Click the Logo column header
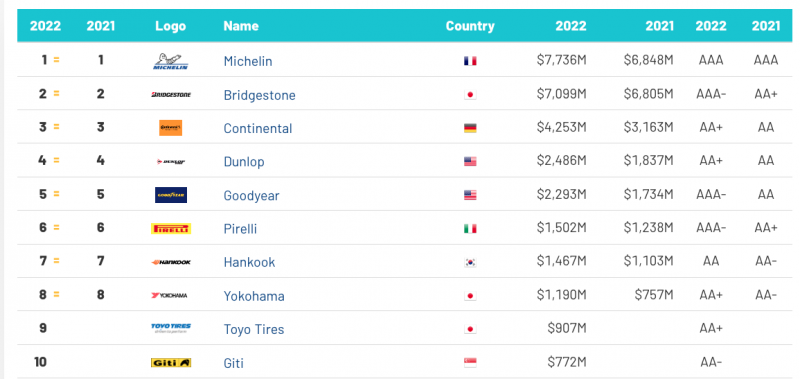The width and height of the screenshot is (800, 379). [x=170, y=26]
